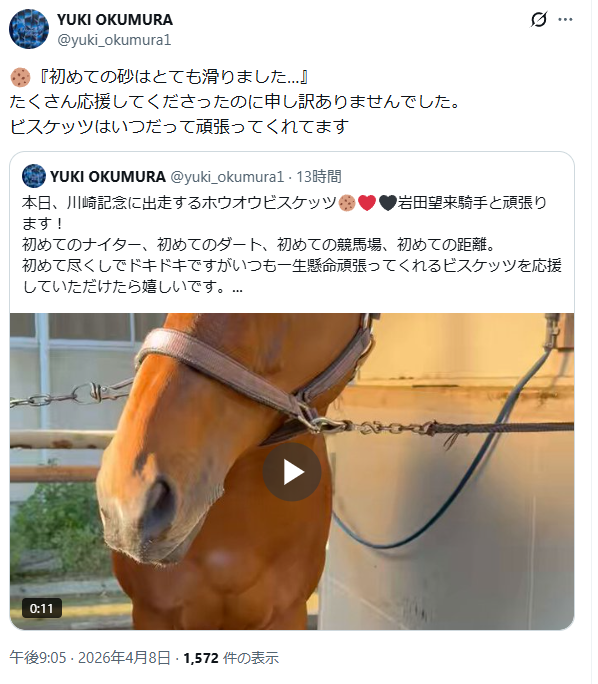Open the three-dot more options menu
Image resolution: width=598 pixels, height=684 pixels.
(565, 20)
